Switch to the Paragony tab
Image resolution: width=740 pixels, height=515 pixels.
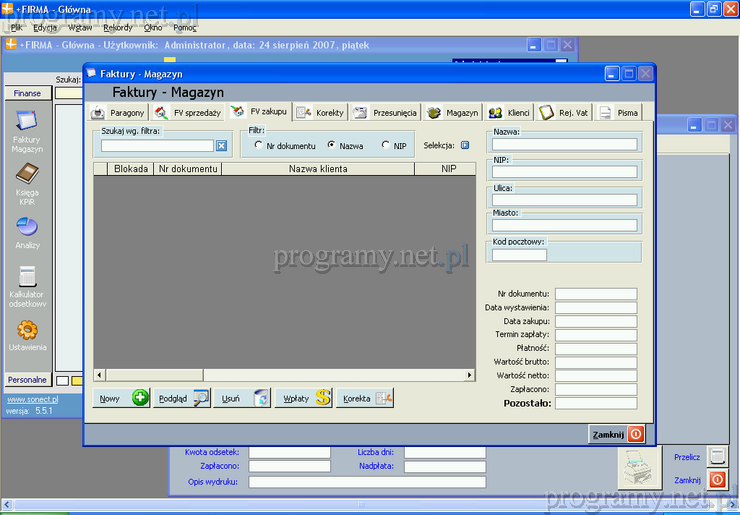[119, 113]
